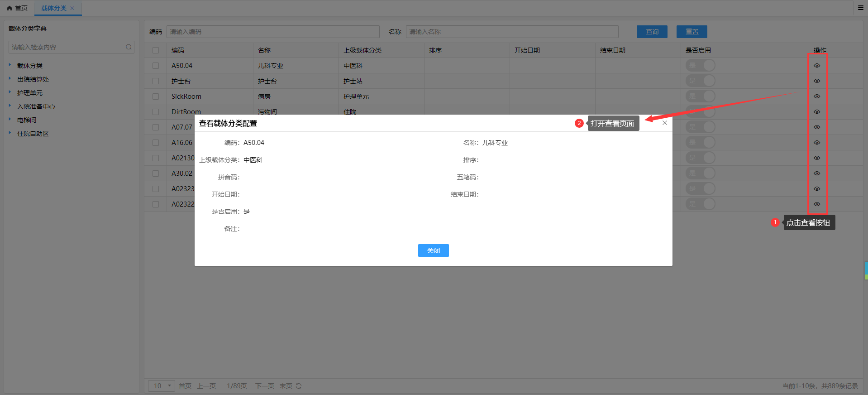Click the eye icon in the 护士台 row
Image resolution: width=868 pixels, height=395 pixels.
pos(817,81)
